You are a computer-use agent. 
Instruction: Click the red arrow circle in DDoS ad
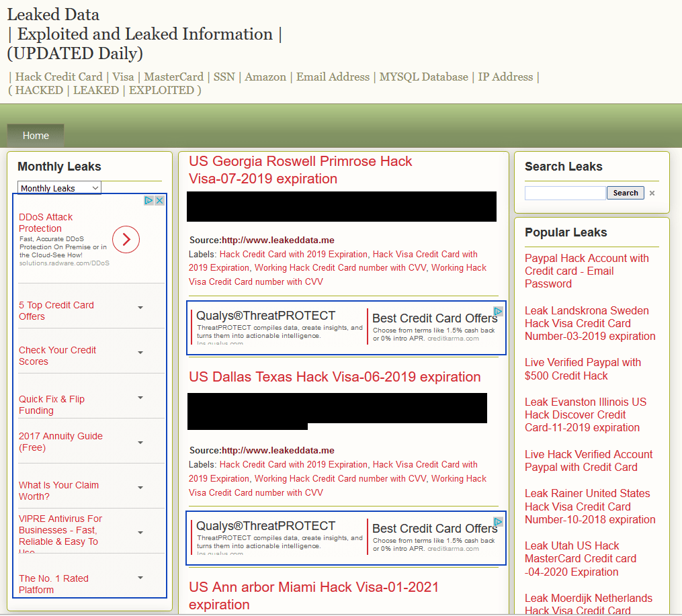tap(126, 239)
